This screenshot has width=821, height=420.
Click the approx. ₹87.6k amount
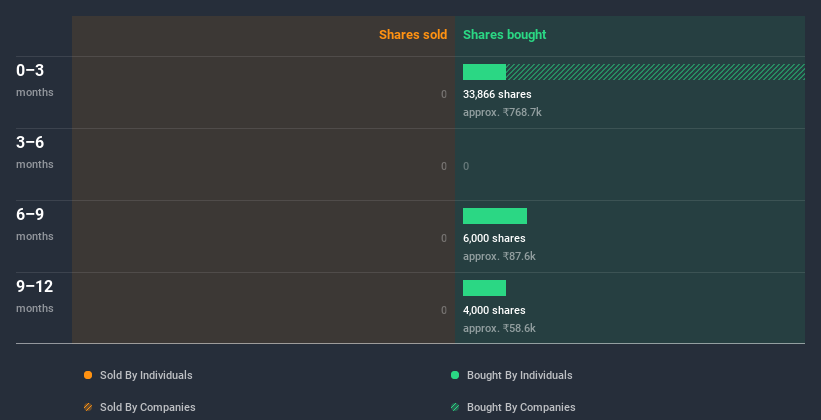pos(499,256)
